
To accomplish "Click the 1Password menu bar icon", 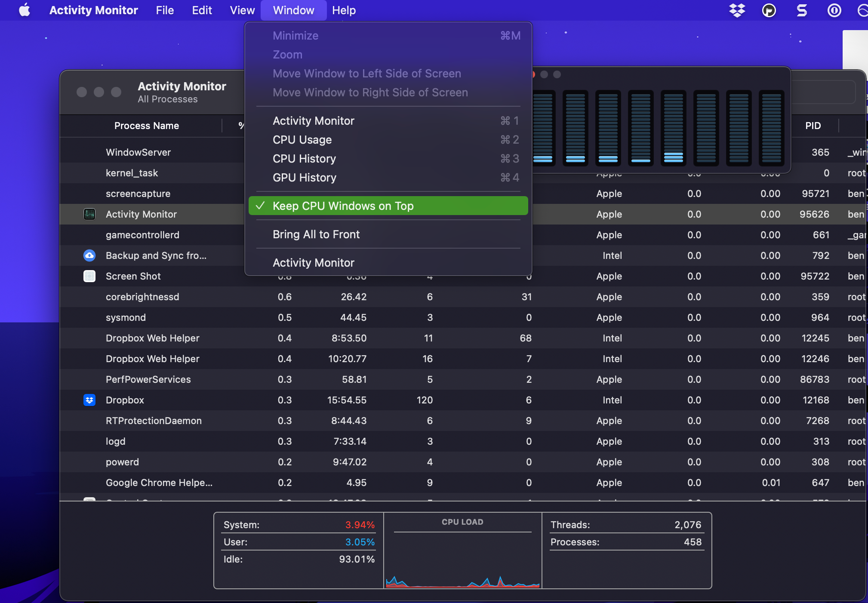I will (834, 10).
